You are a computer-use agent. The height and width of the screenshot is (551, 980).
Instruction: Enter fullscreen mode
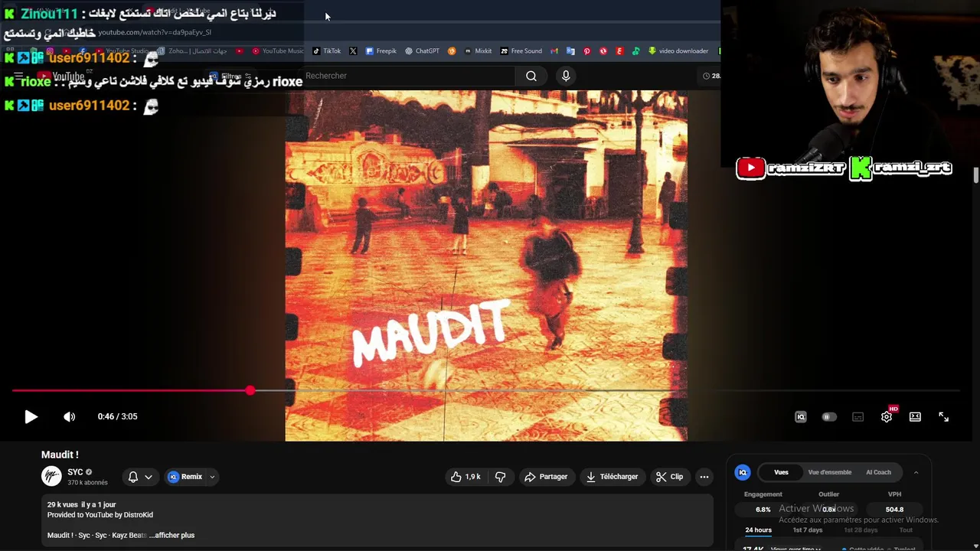tap(943, 416)
